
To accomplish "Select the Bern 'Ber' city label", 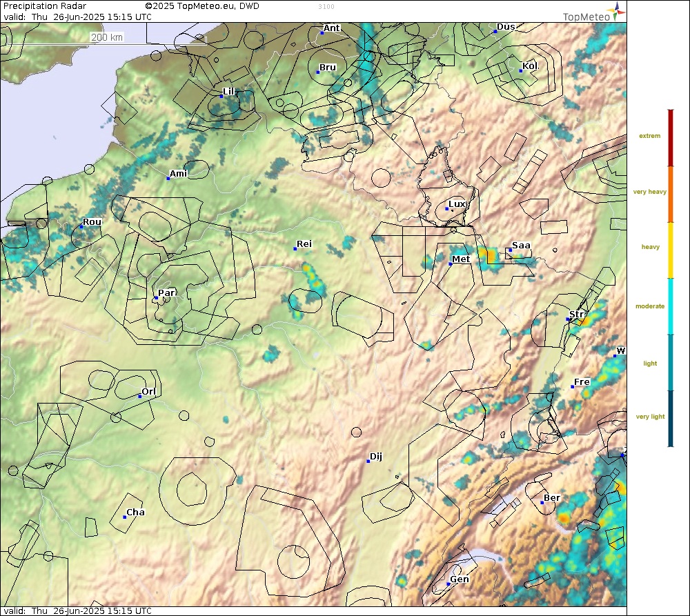I will point(552,497).
